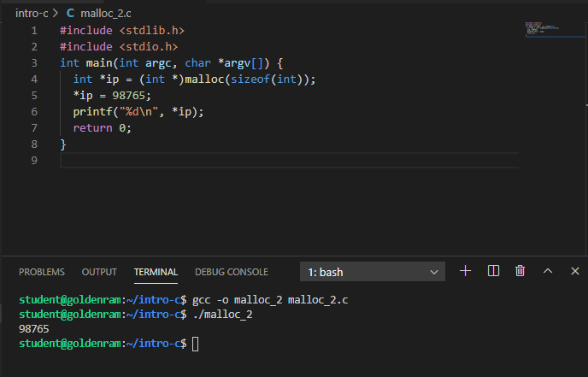
Task: Open the DEBUG CONSOLE tab
Action: (x=232, y=272)
